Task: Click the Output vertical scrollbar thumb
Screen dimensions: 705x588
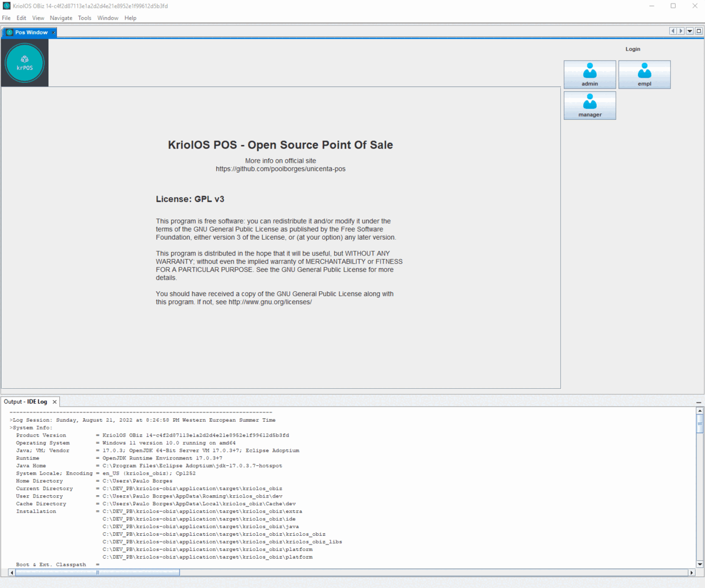Action: (x=699, y=424)
